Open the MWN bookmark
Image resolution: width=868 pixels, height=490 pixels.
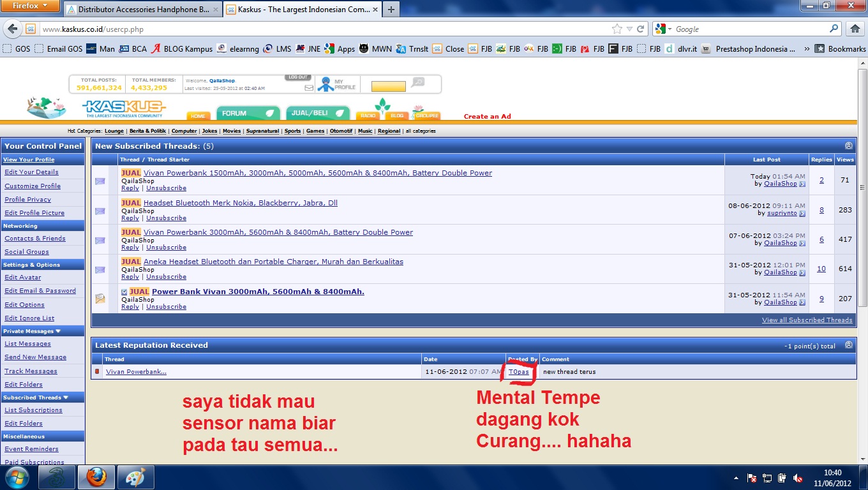pyautogui.click(x=375, y=48)
